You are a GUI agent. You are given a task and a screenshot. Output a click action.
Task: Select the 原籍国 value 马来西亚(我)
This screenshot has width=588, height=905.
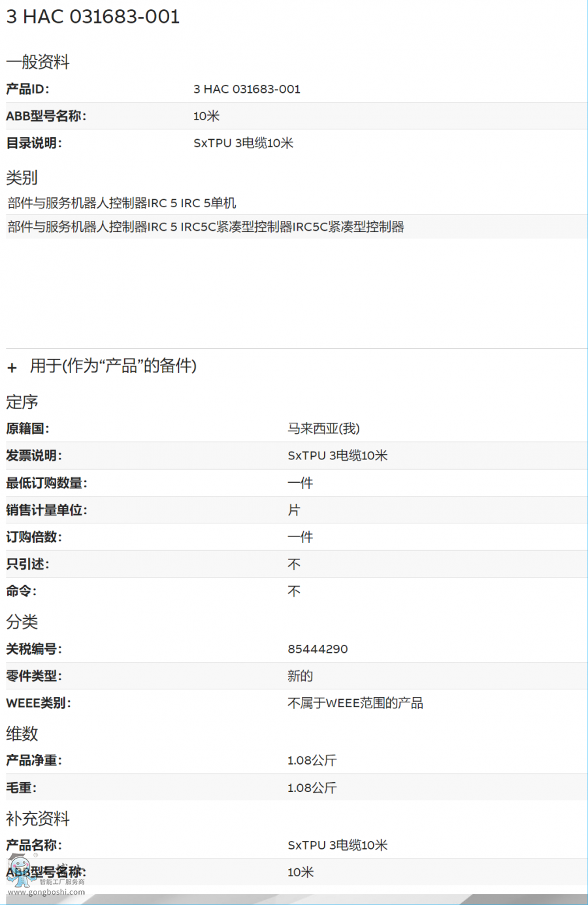[x=324, y=429]
